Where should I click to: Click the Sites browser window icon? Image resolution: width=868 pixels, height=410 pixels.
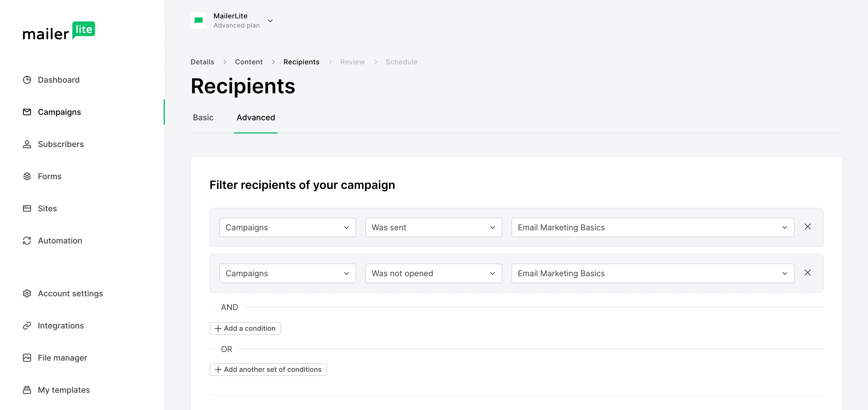27,208
